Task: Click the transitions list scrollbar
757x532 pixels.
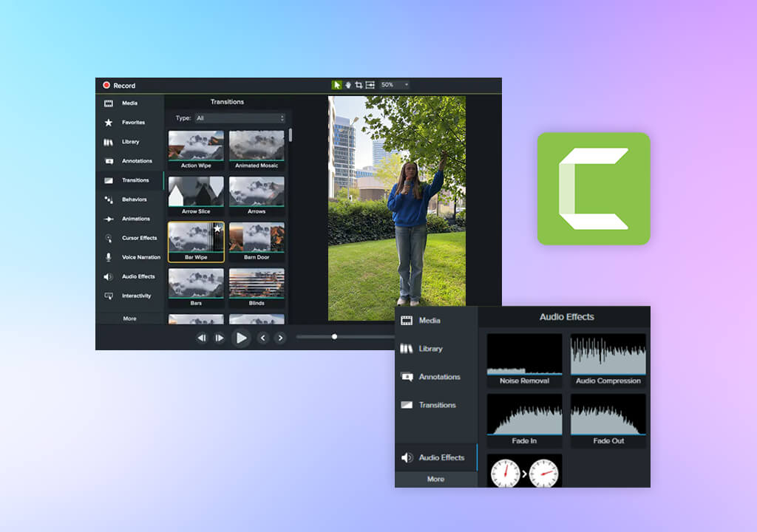Action: pos(290,135)
